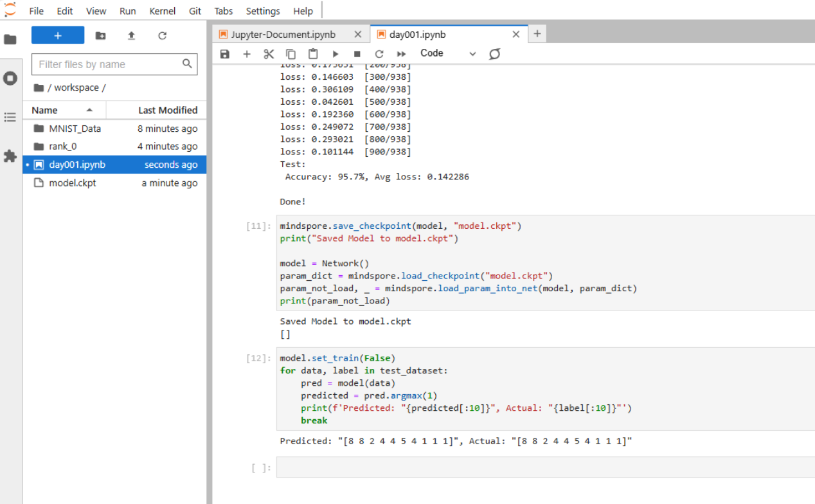Upload files using the upload arrow icon

pyautogui.click(x=131, y=35)
